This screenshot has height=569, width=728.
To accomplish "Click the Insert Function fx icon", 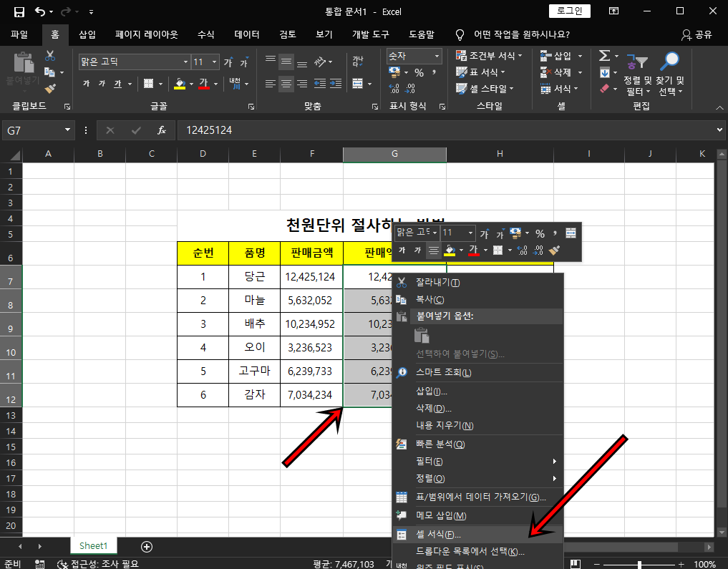I will pyautogui.click(x=162, y=130).
